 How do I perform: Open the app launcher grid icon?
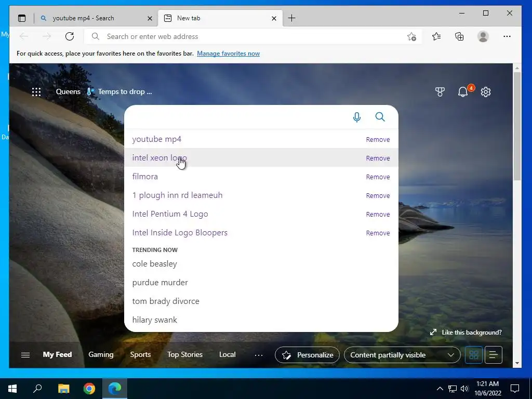[36, 92]
